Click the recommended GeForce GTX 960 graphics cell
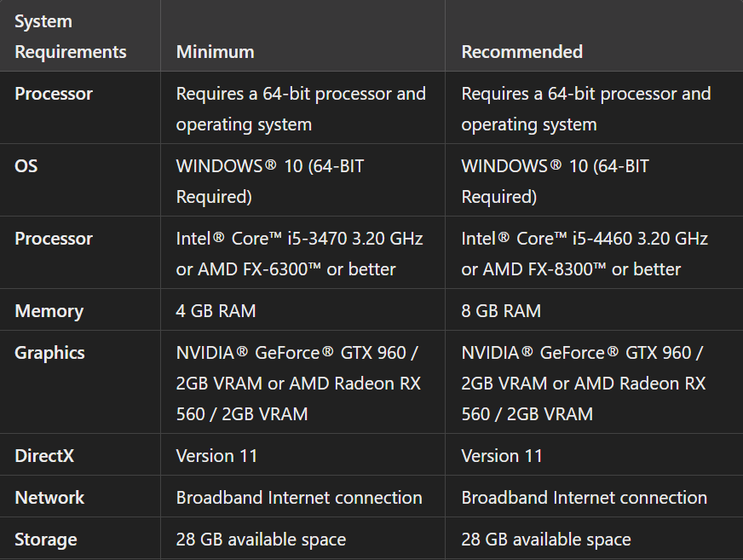 (x=583, y=384)
